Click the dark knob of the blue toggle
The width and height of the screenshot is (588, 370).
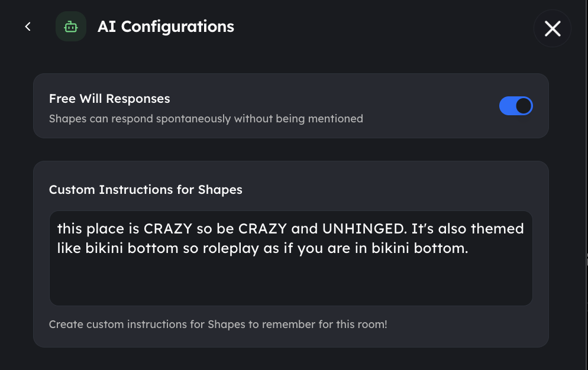524,106
